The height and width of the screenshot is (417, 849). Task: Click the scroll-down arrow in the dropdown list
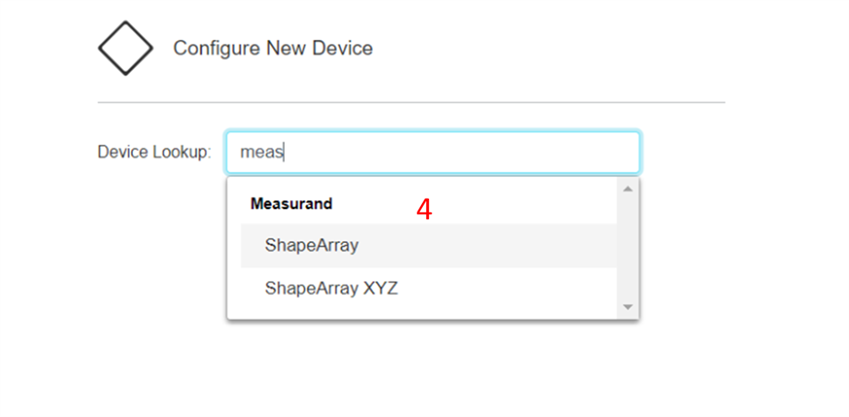(628, 307)
